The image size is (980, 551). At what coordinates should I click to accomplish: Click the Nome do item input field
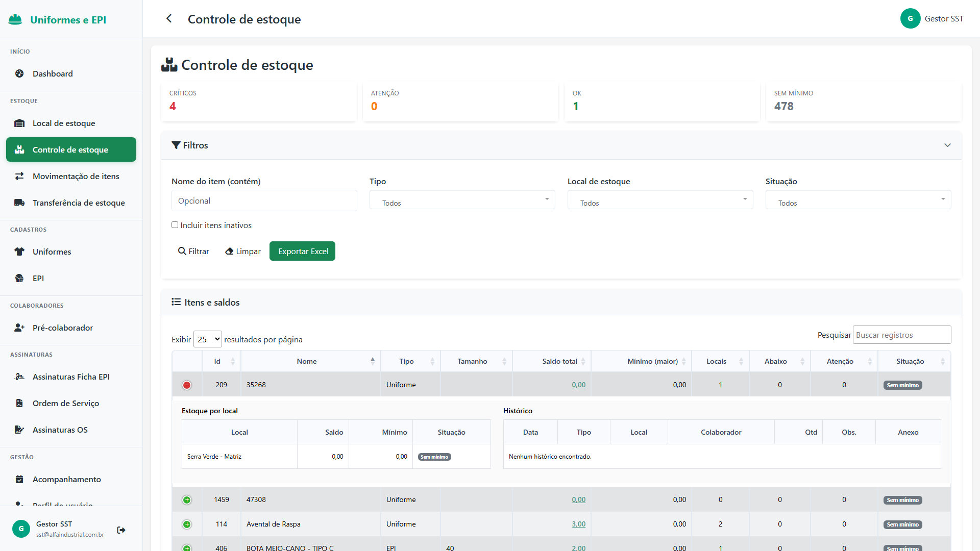pyautogui.click(x=264, y=201)
